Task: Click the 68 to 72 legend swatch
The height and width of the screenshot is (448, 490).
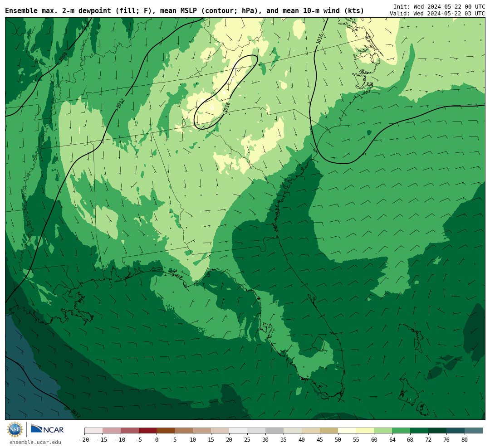Action: click(419, 431)
